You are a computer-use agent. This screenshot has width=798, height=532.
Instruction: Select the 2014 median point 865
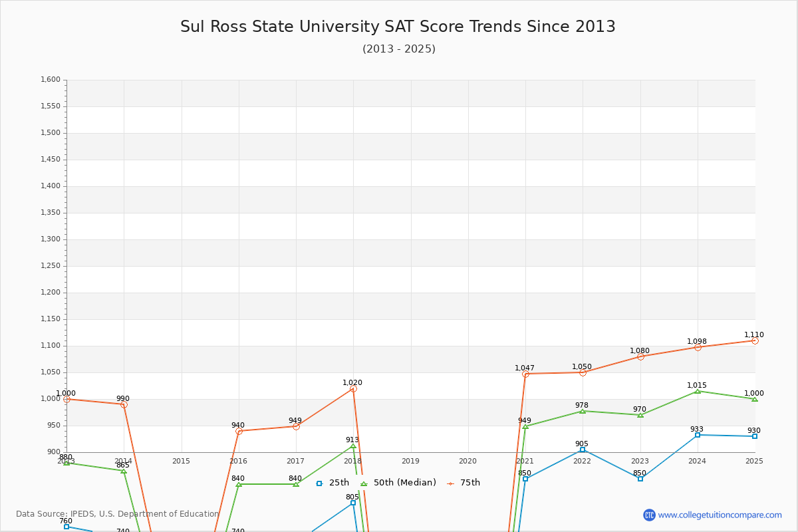124,471
